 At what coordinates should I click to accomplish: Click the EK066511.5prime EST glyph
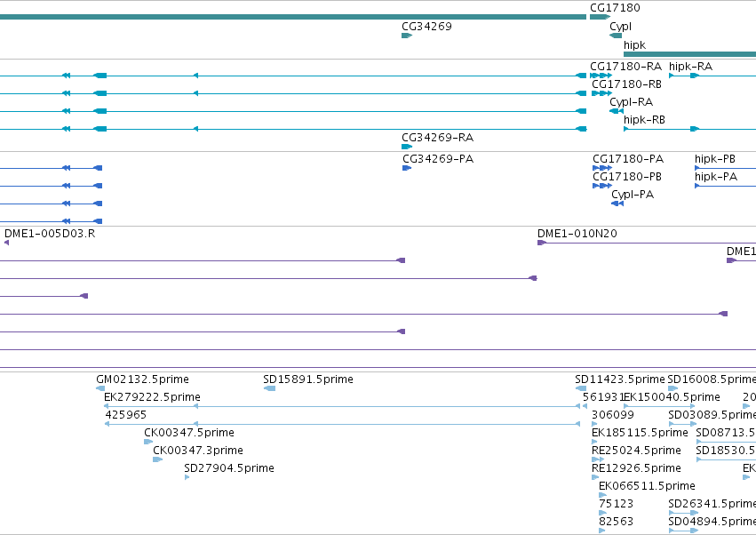click(602, 495)
